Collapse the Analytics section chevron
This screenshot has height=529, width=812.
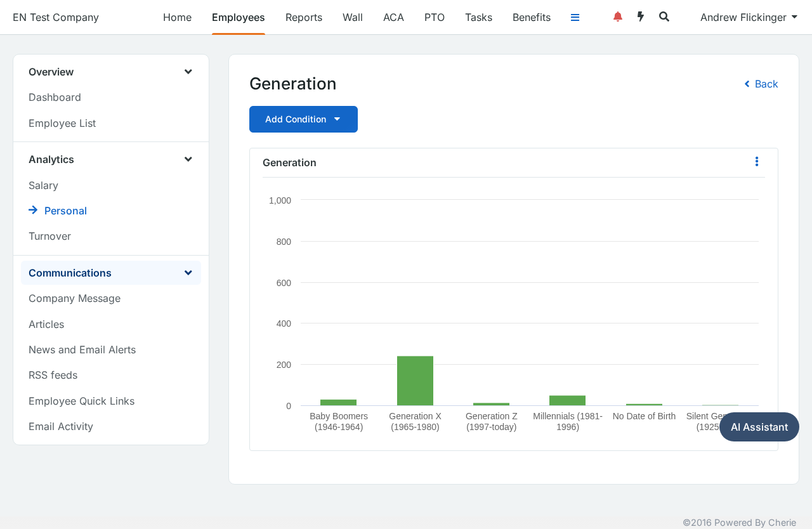188,159
